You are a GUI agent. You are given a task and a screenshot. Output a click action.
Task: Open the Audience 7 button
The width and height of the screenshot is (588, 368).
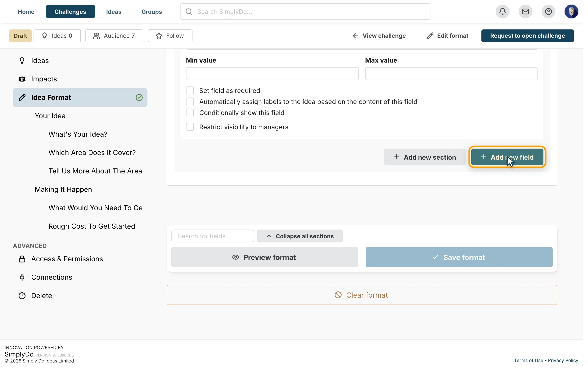[114, 36]
